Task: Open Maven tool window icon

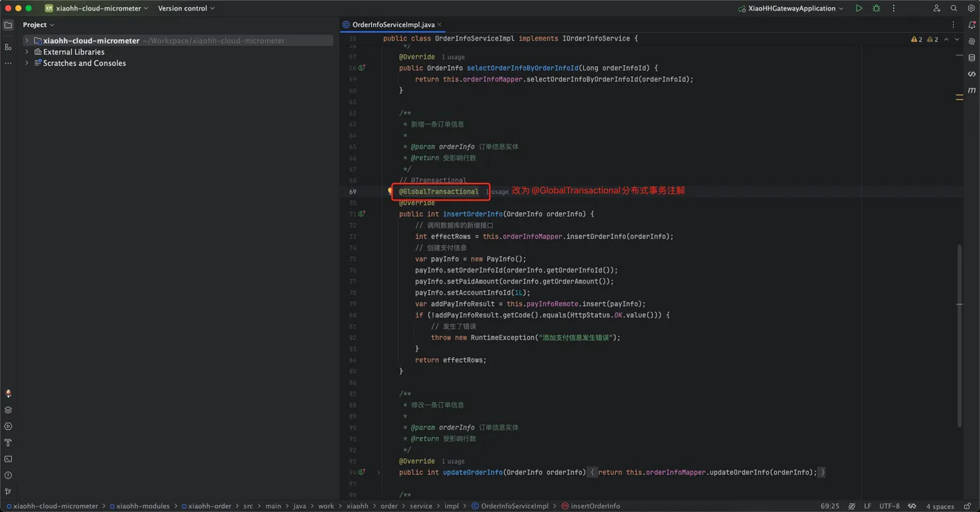Action: click(972, 90)
